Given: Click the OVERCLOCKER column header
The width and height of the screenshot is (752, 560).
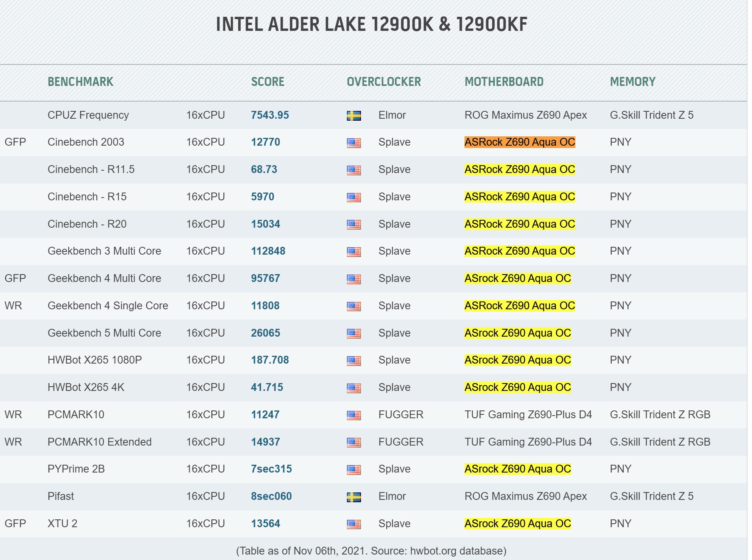Looking at the screenshot, I should [384, 82].
